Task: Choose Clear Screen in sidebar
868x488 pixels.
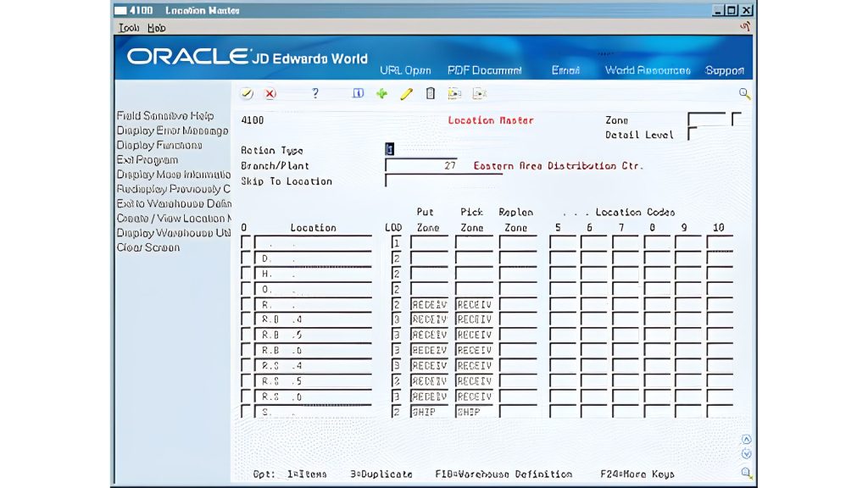Action: [x=147, y=247]
